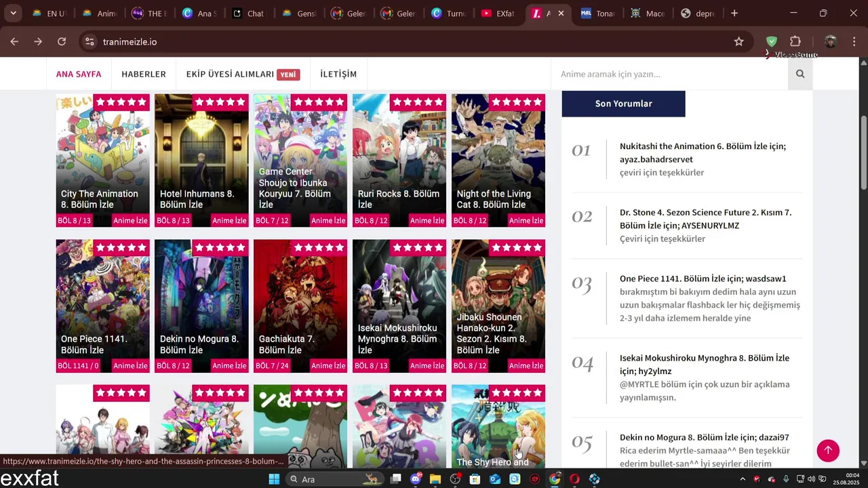The image size is (868, 488).
Task: Open the clock and date in taskbar
Action: [847, 479]
